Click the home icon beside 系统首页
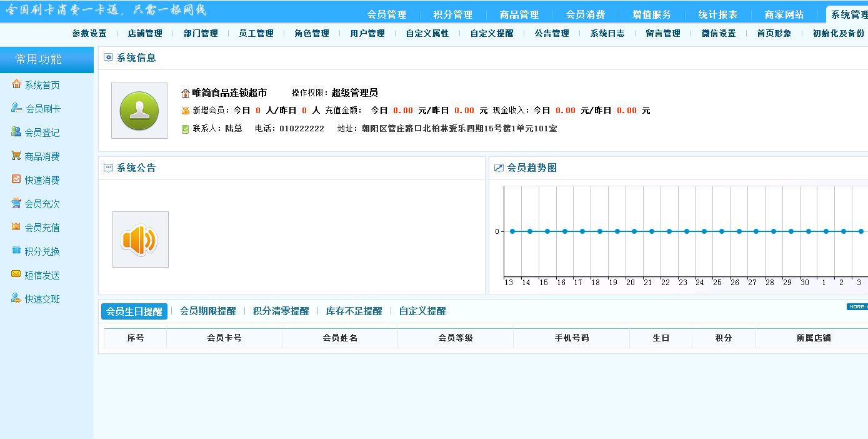Screen dimensions: 868x439 coord(16,84)
